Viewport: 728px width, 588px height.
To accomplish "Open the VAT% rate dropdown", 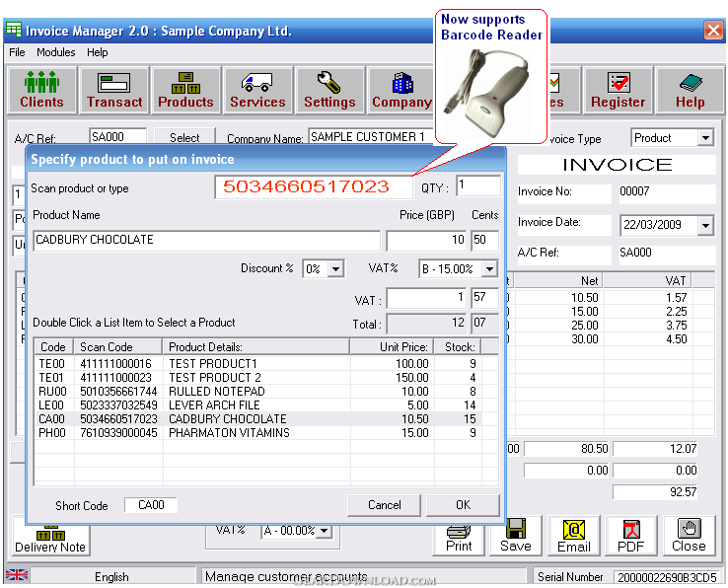I will tap(490, 269).
